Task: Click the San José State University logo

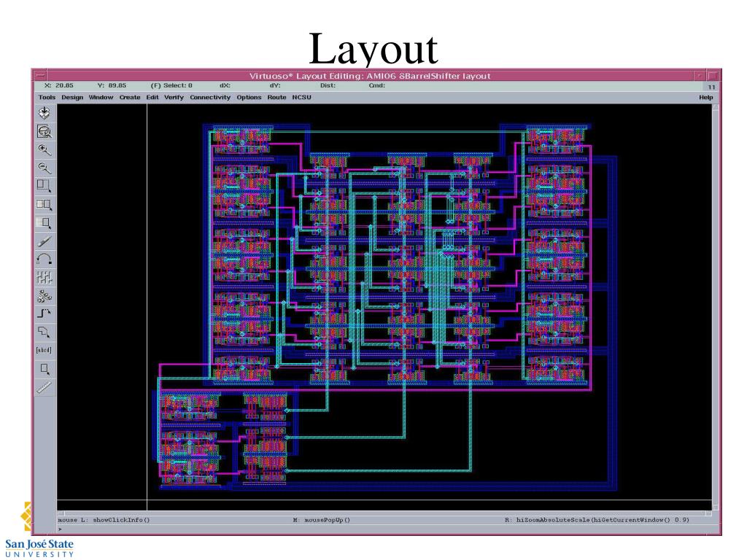Action: point(39,548)
